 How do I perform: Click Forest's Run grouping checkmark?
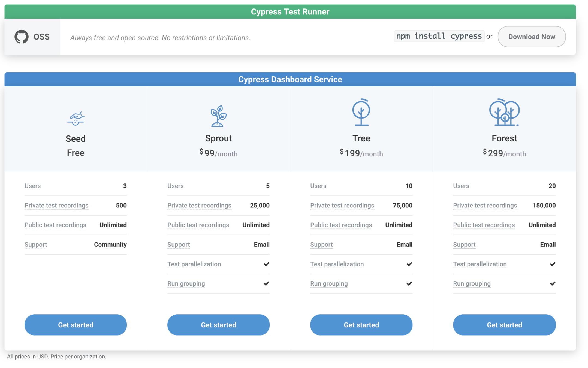tap(552, 283)
